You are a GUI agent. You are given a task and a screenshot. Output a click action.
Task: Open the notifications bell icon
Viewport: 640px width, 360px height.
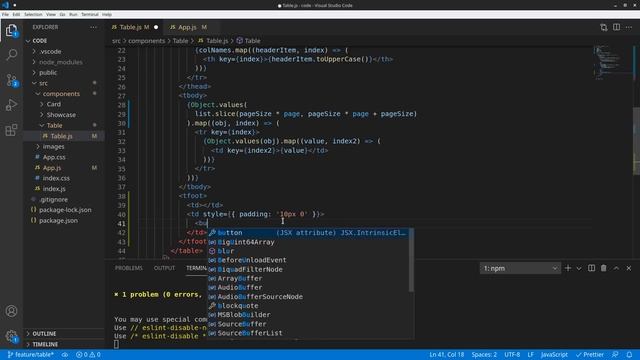[x=629, y=355]
